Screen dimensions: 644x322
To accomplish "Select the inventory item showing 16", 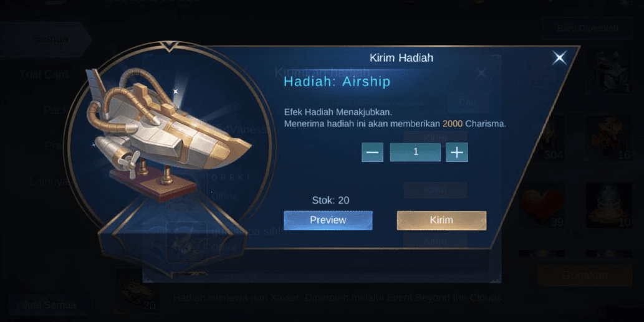I will (x=608, y=138).
